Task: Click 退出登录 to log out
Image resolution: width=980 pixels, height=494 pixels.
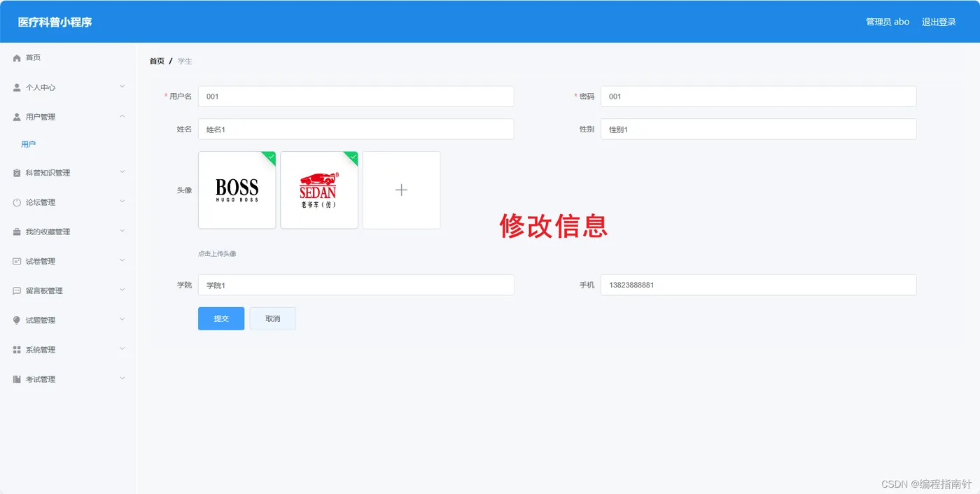Action: pyautogui.click(x=939, y=22)
